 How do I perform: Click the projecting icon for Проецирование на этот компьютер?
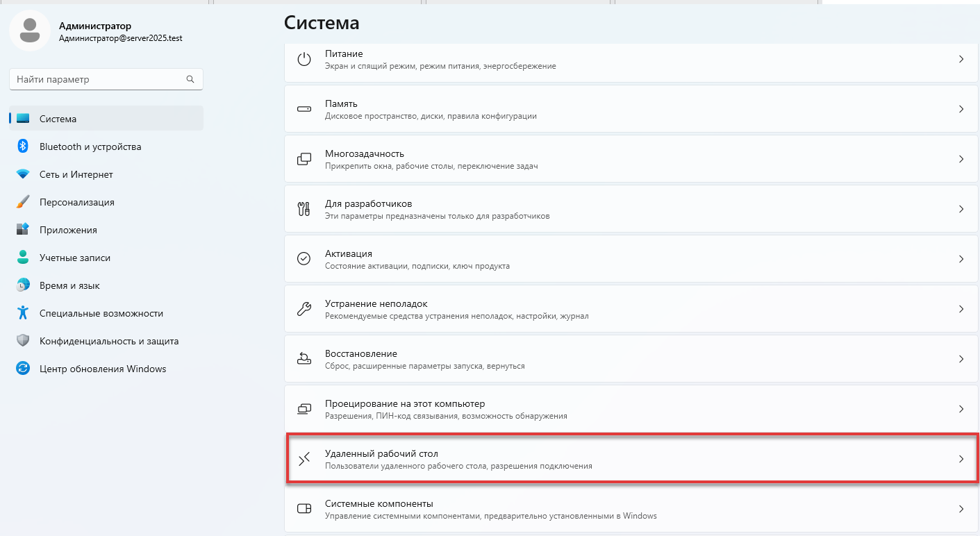tap(304, 409)
